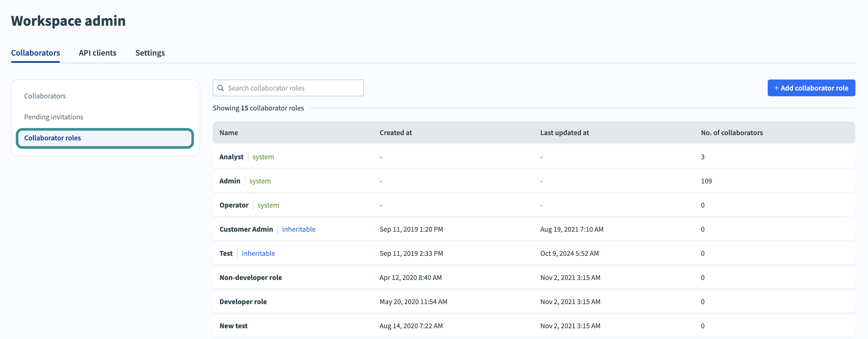Click the Last updated at column header
The width and height of the screenshot is (868, 339).
pos(564,133)
